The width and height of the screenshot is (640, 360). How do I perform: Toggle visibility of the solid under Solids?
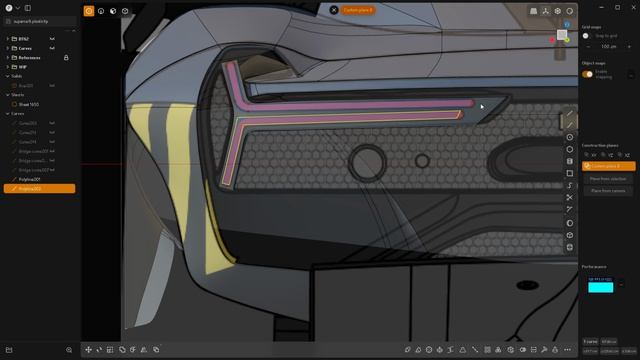point(52,86)
